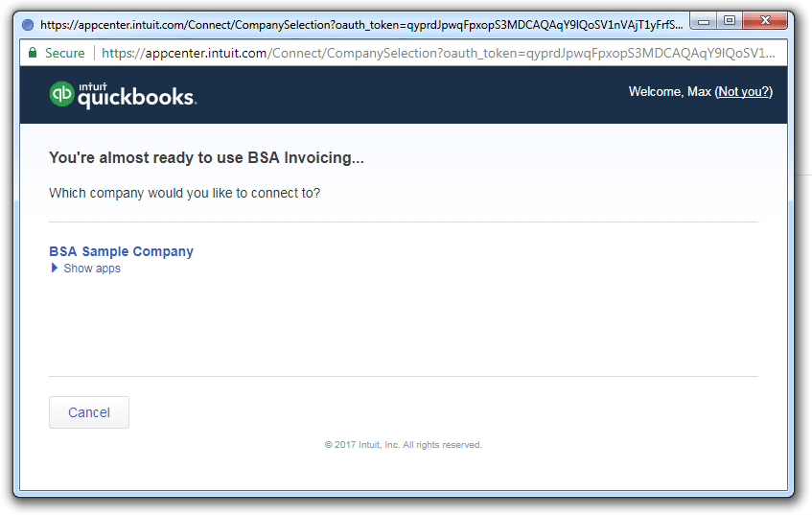Click the 'Not you?' link
812x515 pixels.
pyautogui.click(x=744, y=92)
